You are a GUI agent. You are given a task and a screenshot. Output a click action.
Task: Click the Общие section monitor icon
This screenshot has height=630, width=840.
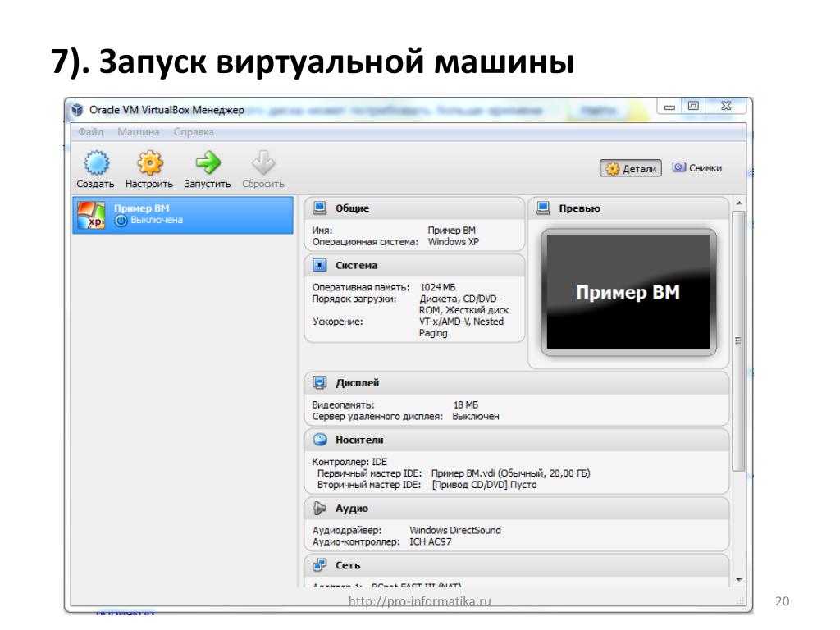pos(320,208)
